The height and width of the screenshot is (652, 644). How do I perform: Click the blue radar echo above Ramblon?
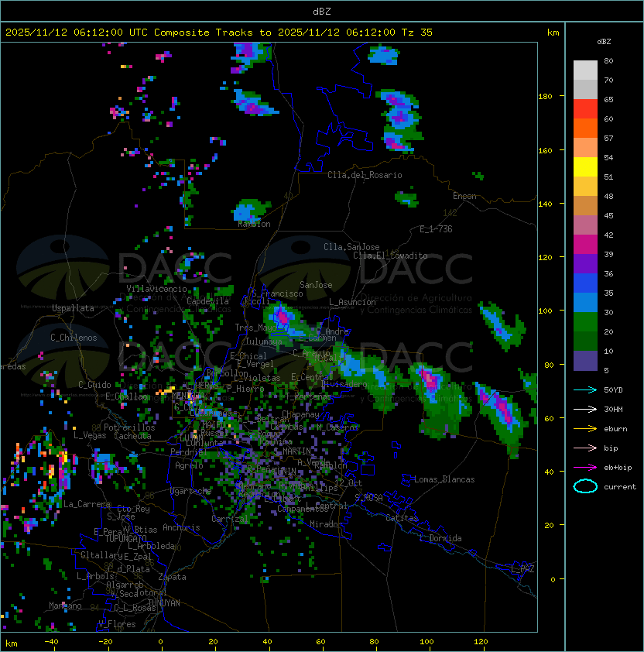pyautogui.click(x=250, y=210)
